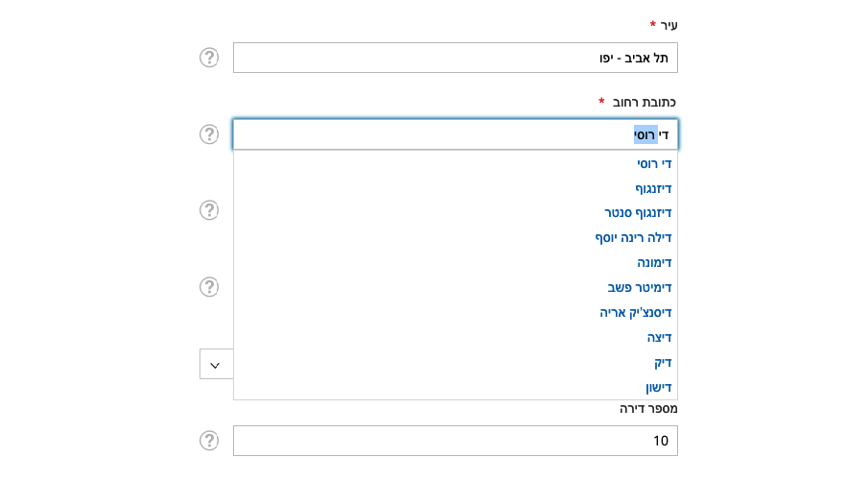Click the help icon beside the דיזנגוף suggestions

tap(209, 210)
